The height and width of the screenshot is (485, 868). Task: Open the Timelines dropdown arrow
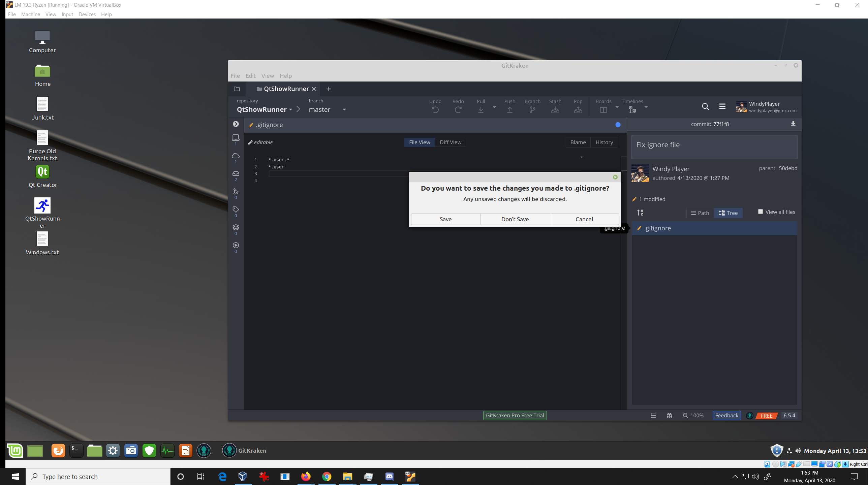(x=646, y=107)
